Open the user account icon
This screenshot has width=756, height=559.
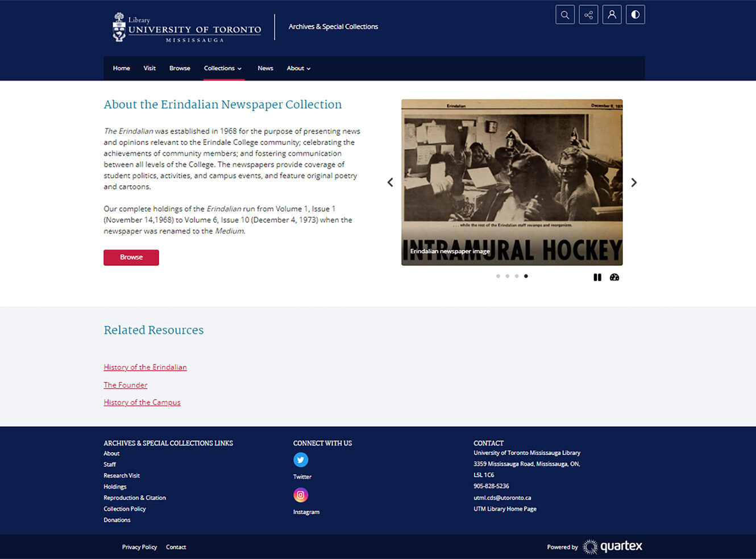coord(612,15)
